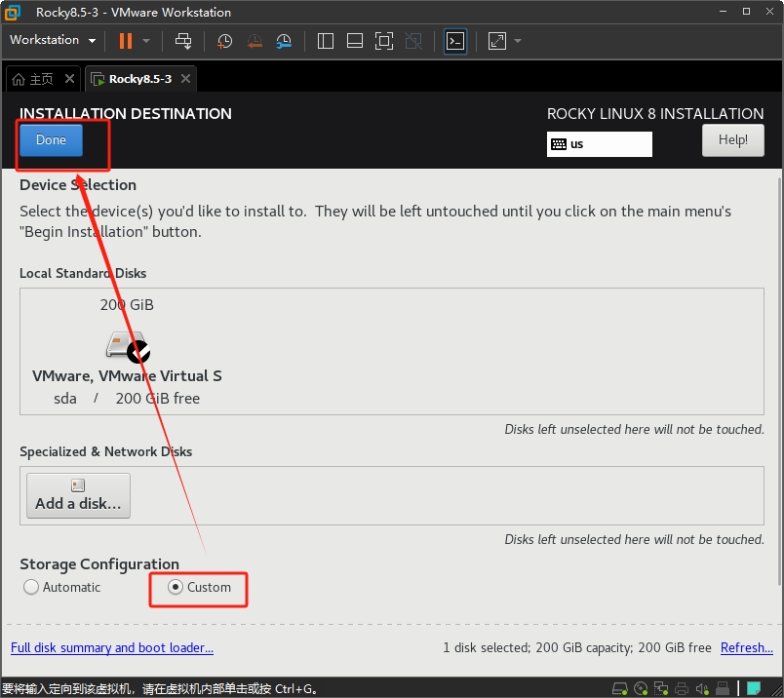Image resolution: width=784 pixels, height=698 pixels.
Task: Show the console view icon
Action: tap(455, 41)
